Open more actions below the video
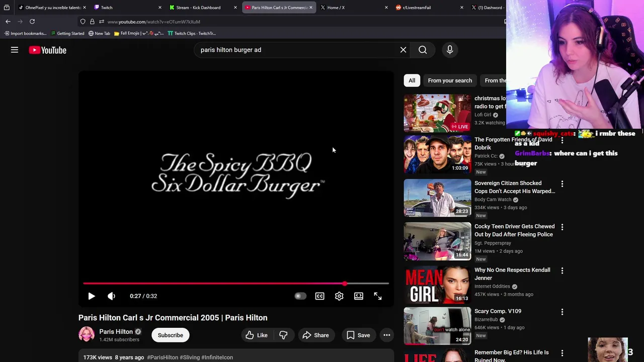Viewport: 644px width, 362px height. pos(387,335)
